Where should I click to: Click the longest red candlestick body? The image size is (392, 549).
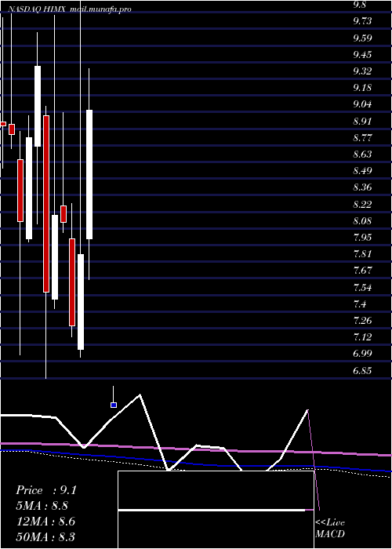[45, 204]
